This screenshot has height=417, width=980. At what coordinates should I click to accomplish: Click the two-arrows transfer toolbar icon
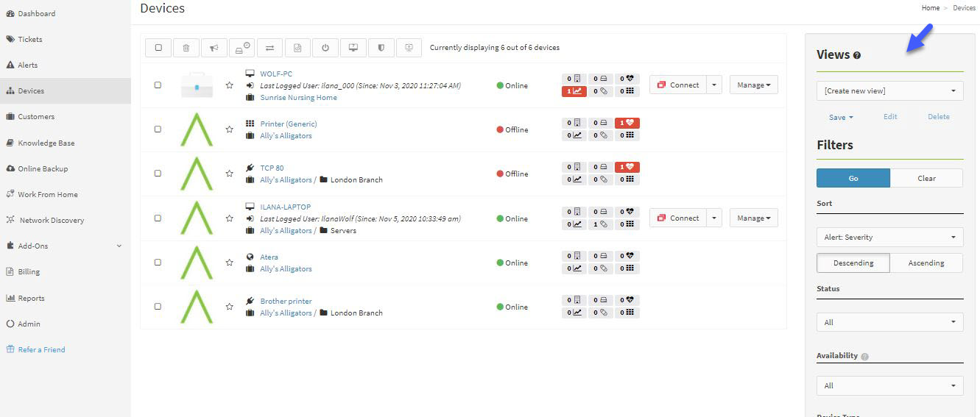269,48
